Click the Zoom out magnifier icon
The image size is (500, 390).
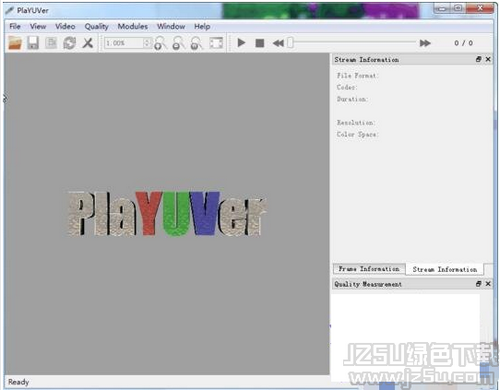179,43
